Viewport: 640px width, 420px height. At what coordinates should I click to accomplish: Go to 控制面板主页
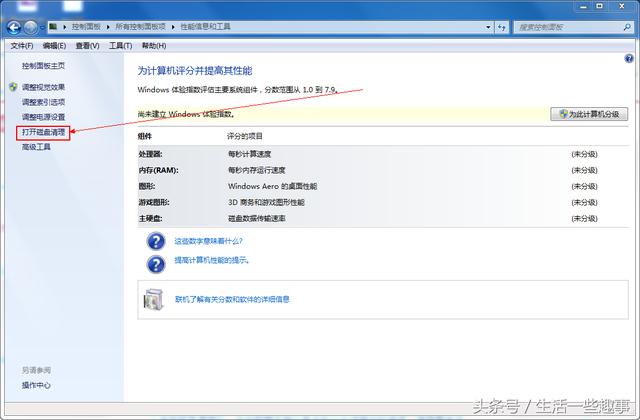(x=43, y=66)
